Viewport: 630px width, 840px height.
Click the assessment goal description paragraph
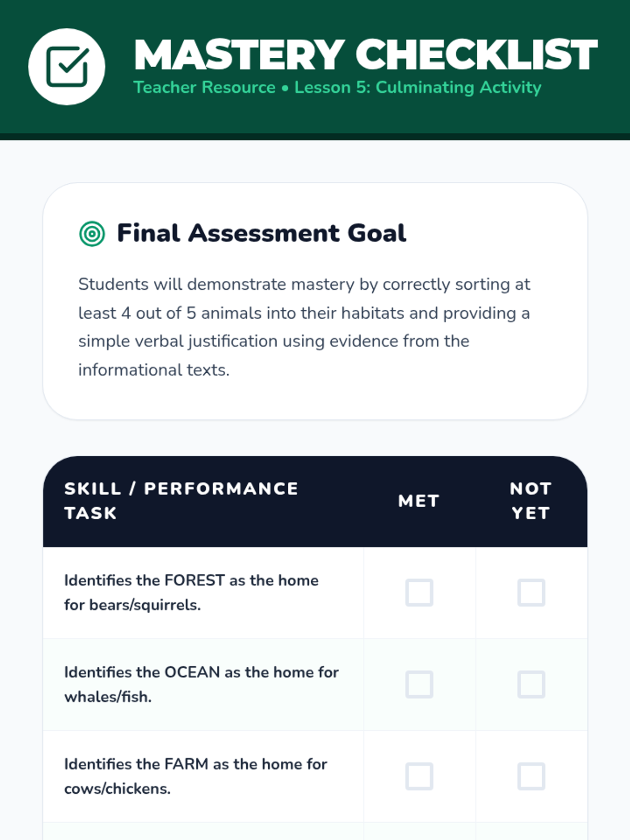[304, 327]
